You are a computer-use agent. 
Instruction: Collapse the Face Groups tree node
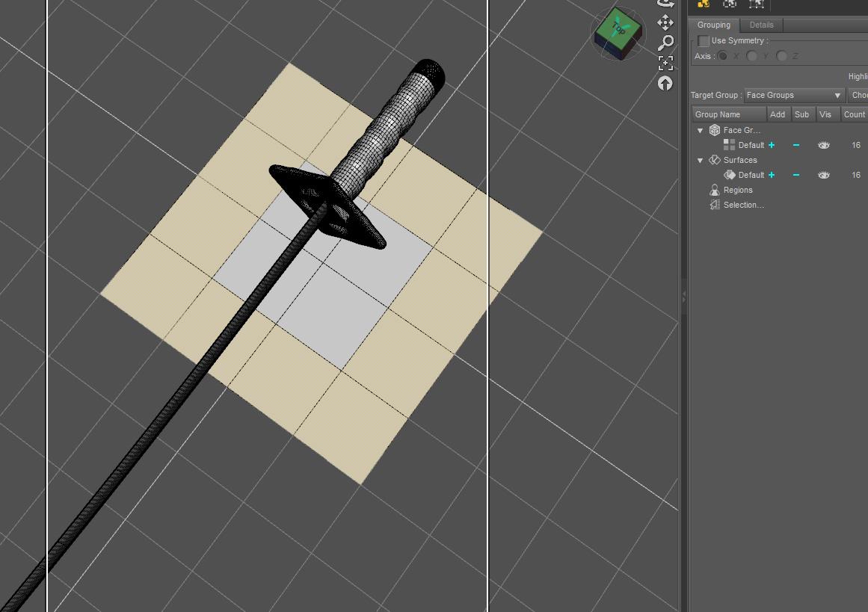[x=700, y=131]
